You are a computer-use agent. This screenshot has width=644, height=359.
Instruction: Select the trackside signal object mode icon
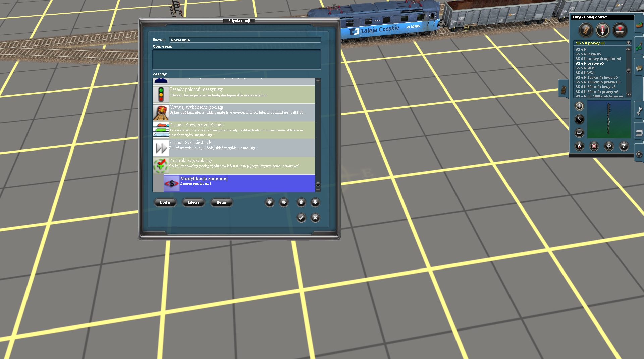603,30
